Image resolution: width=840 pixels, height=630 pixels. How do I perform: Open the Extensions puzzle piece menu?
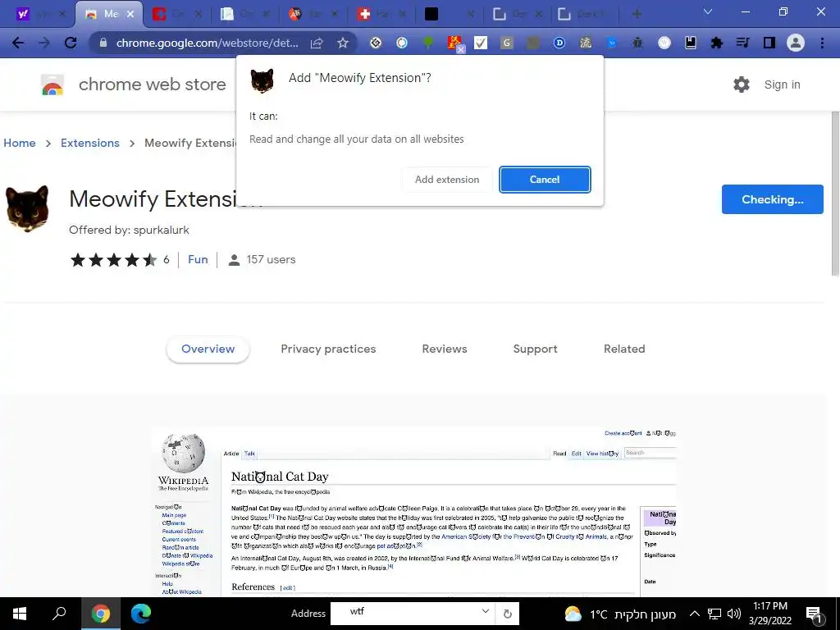click(x=717, y=43)
